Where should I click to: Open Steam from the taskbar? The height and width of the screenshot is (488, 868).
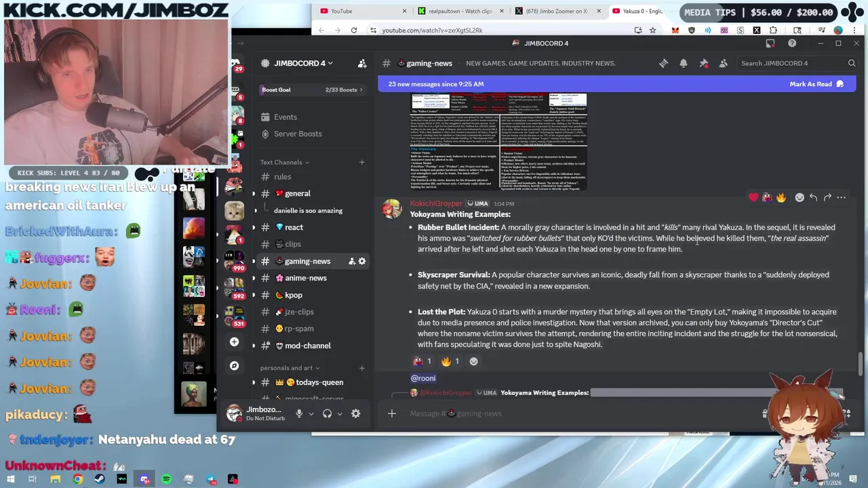100,479
